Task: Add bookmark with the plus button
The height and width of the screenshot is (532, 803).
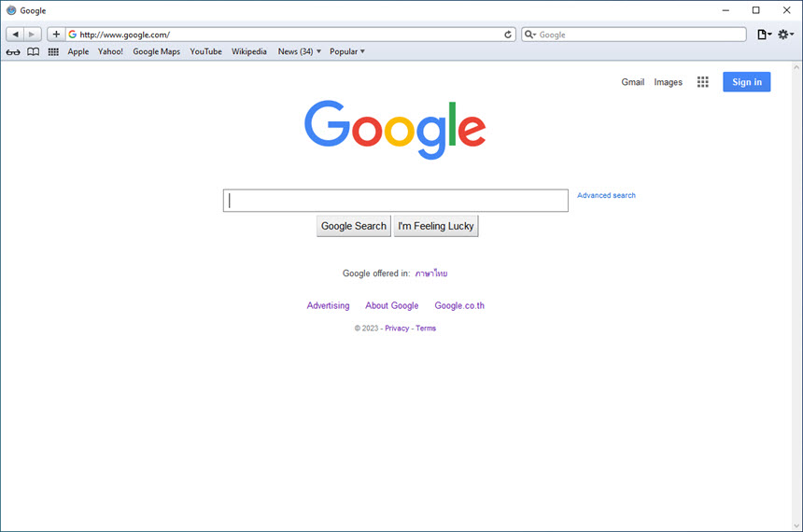Action: [x=56, y=35]
